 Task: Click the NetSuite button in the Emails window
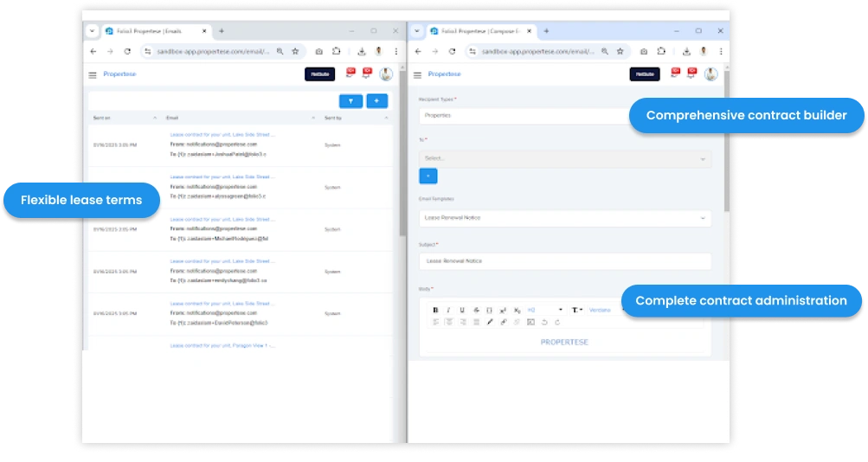[320, 74]
